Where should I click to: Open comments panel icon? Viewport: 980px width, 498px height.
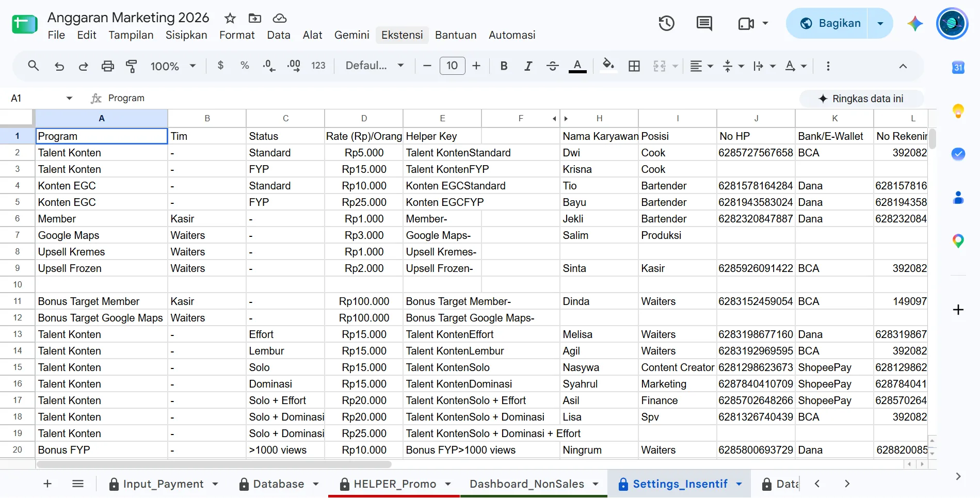[704, 23]
